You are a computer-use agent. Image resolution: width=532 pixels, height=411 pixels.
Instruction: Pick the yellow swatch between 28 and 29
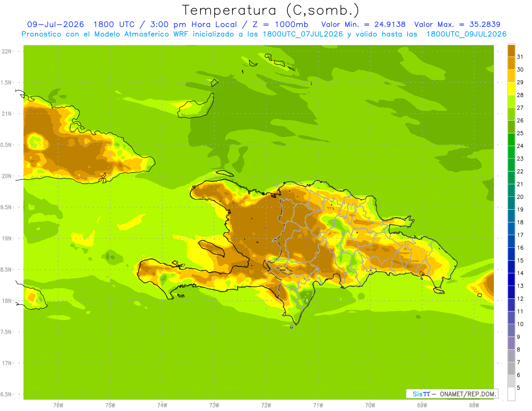511,89
